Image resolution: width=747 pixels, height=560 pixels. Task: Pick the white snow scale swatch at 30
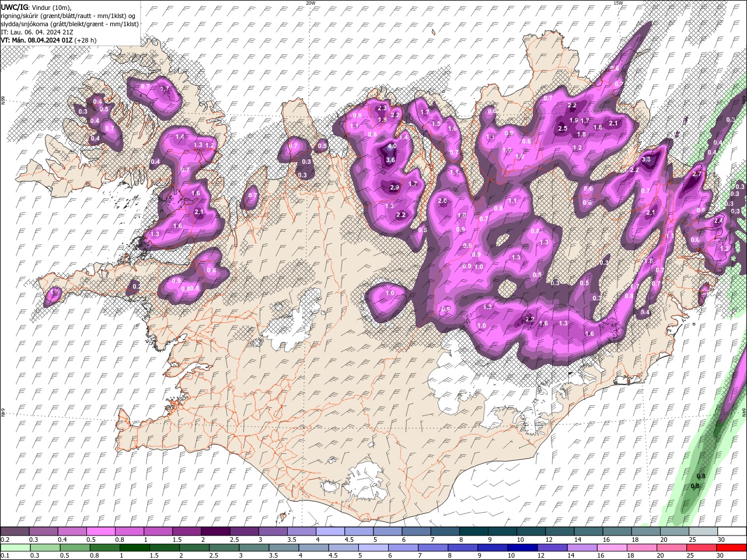(x=732, y=531)
